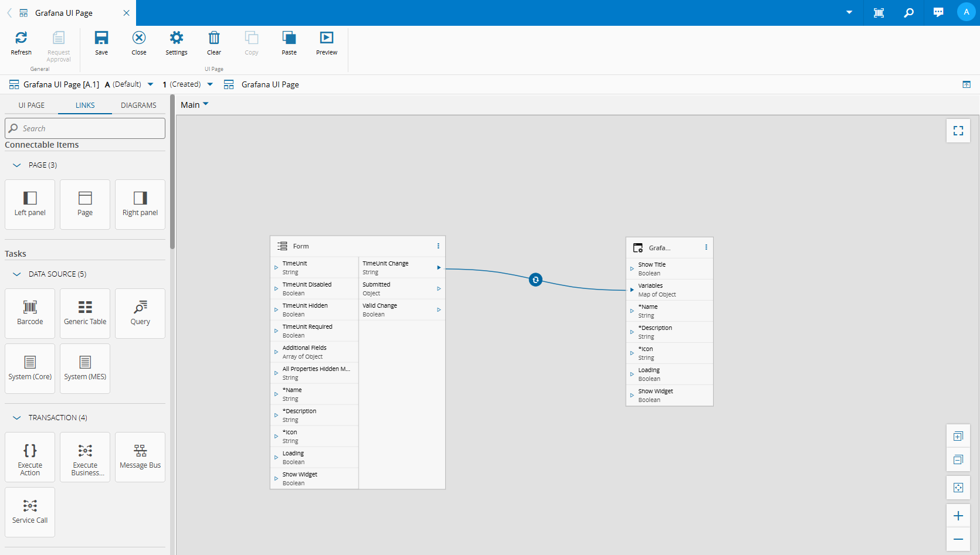
Task: Click the link converter circle on connection
Action: [535, 280]
